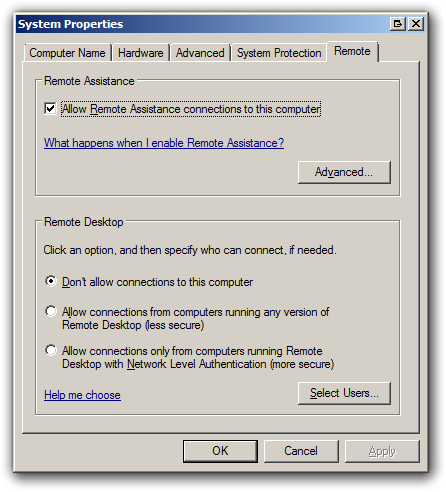Dismiss the dialog with Cancel
Screen dimensions: 446x492
click(301, 451)
